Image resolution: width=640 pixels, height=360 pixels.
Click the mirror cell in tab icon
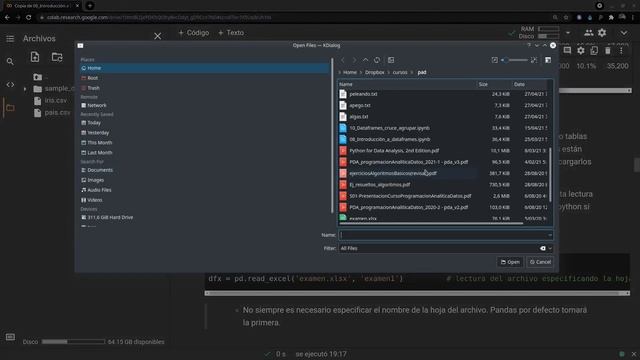coord(594,50)
